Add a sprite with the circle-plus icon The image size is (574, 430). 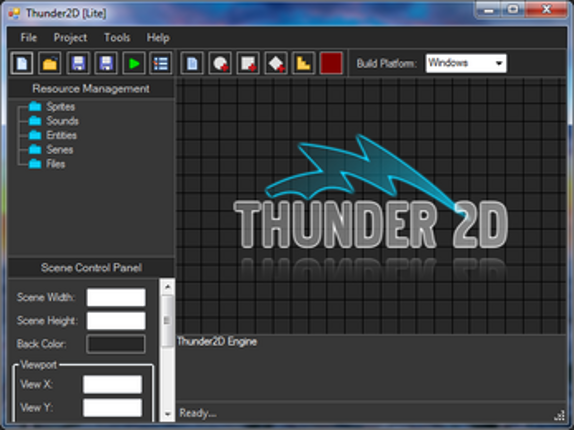click(x=220, y=63)
